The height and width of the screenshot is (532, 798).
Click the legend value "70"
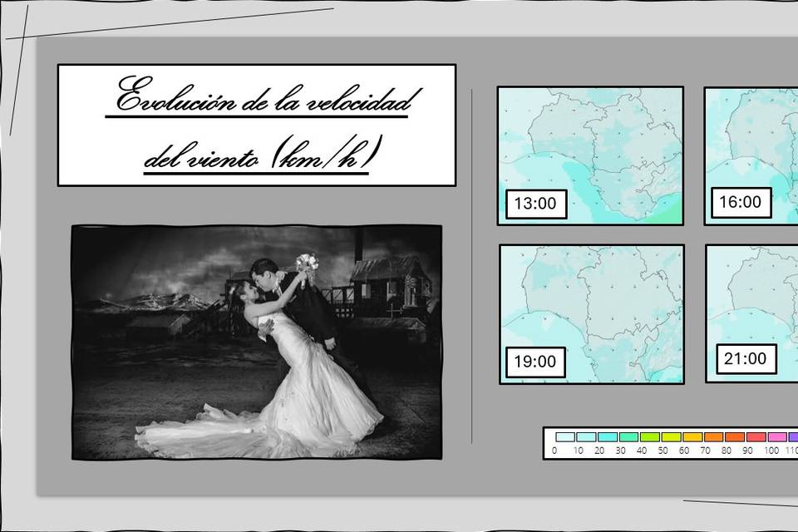click(706, 451)
